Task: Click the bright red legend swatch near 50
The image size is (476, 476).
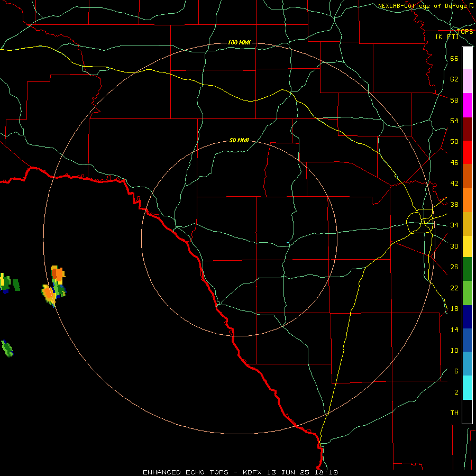Action: coord(467,152)
